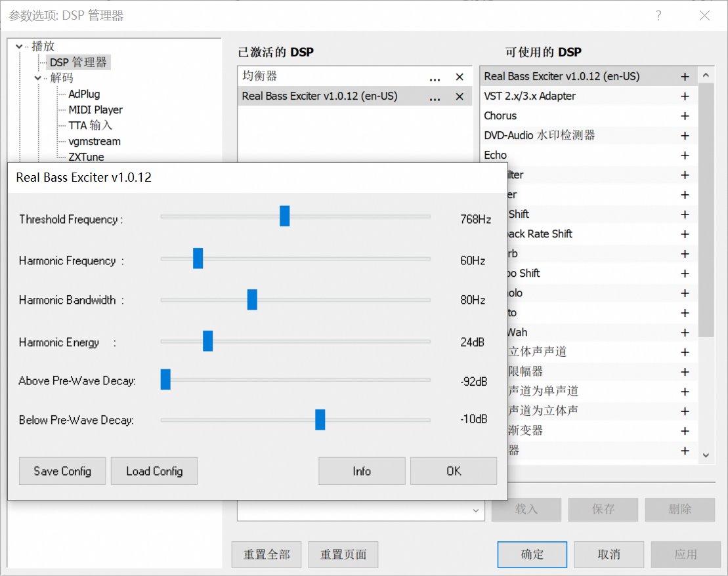The width and height of the screenshot is (728, 576).
Task: Select DSP 管理器 in preferences tree
Action: [x=78, y=62]
